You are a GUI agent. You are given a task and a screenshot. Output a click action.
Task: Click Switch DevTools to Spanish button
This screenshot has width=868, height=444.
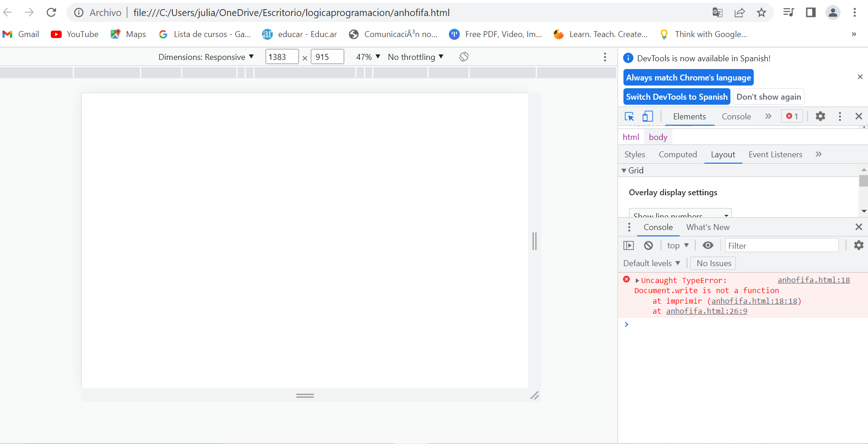click(677, 97)
